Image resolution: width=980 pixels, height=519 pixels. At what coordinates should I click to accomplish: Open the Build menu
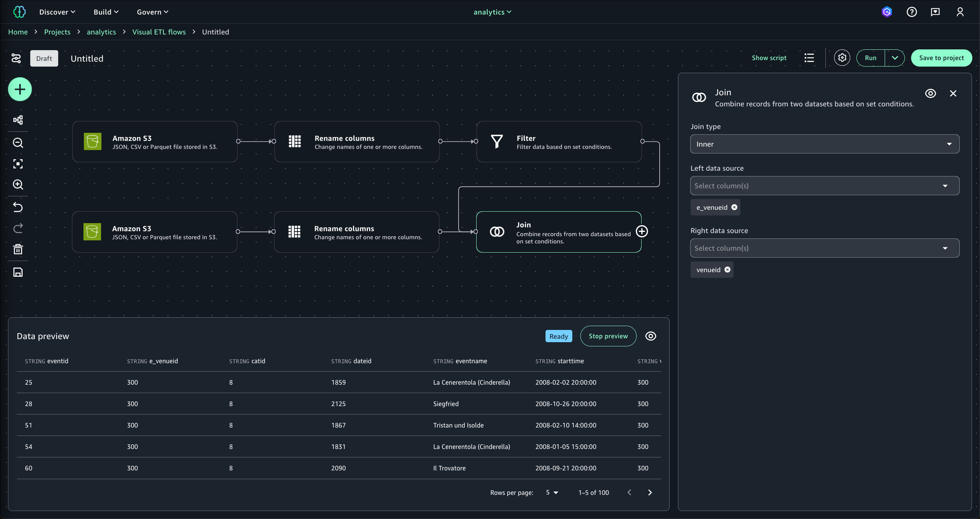(106, 12)
